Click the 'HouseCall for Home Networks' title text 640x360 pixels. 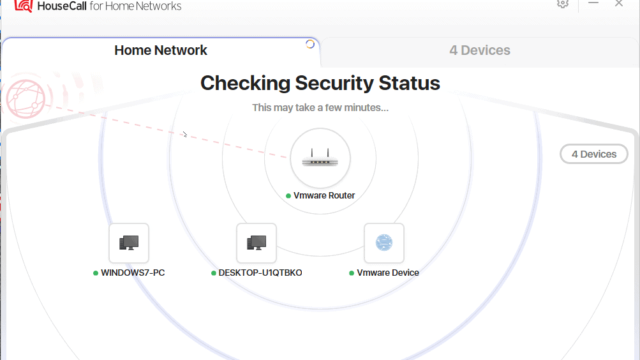(x=109, y=6)
